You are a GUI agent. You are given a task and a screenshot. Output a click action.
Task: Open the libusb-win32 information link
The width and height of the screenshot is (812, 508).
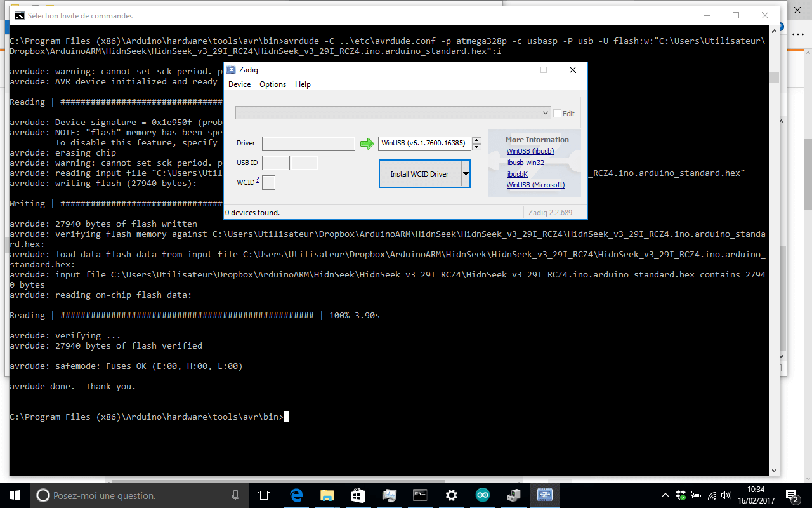coord(525,163)
